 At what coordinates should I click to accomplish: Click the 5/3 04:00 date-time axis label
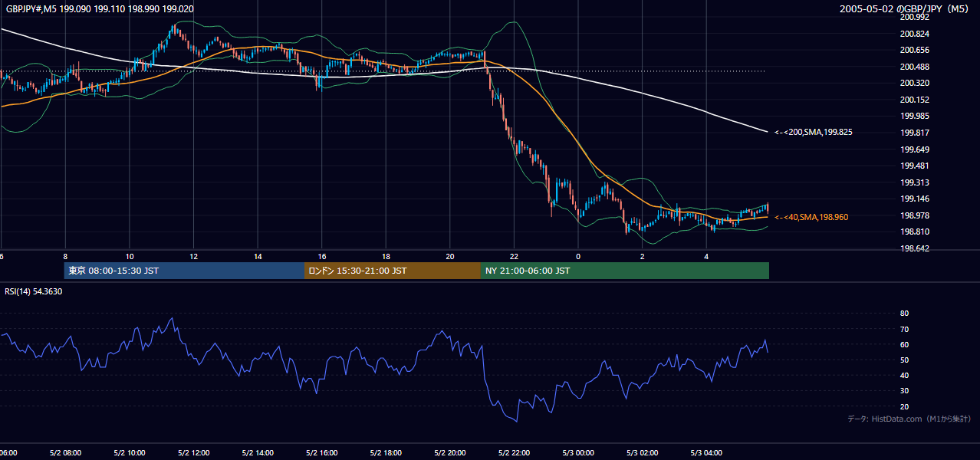click(706, 453)
